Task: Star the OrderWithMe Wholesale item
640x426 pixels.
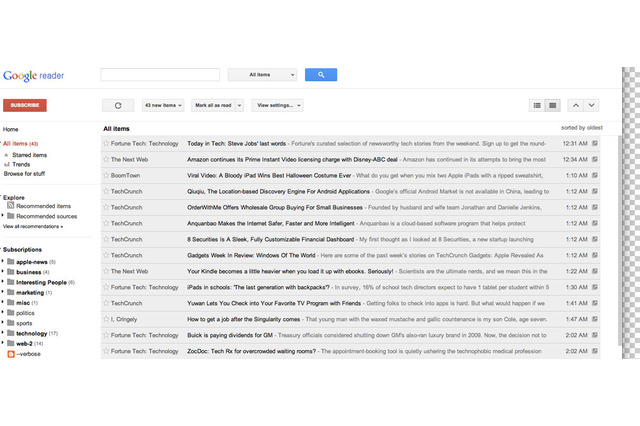Action: pyautogui.click(x=106, y=207)
